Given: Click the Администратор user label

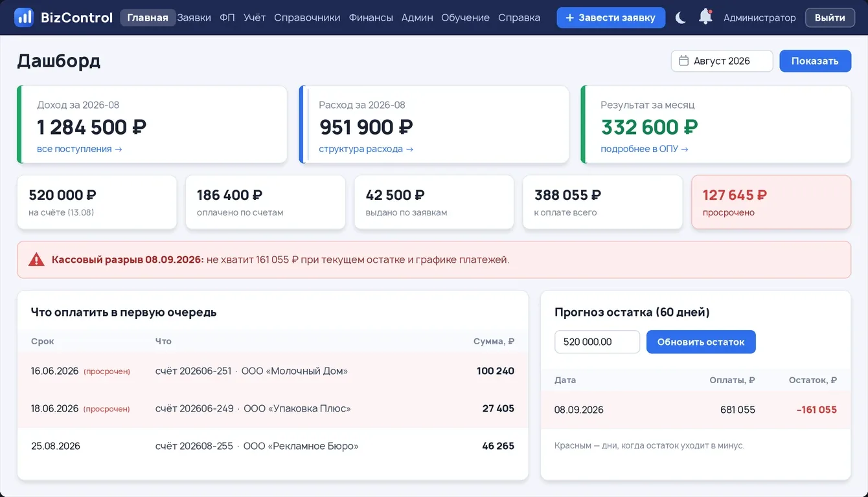Looking at the screenshot, I should click(760, 17).
